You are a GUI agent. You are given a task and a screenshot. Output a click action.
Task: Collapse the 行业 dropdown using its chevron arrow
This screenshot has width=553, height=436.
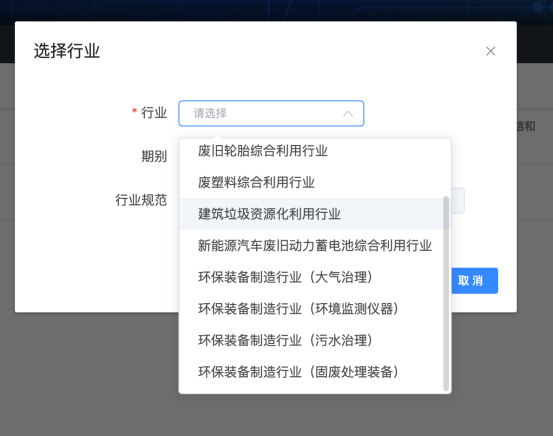point(348,114)
